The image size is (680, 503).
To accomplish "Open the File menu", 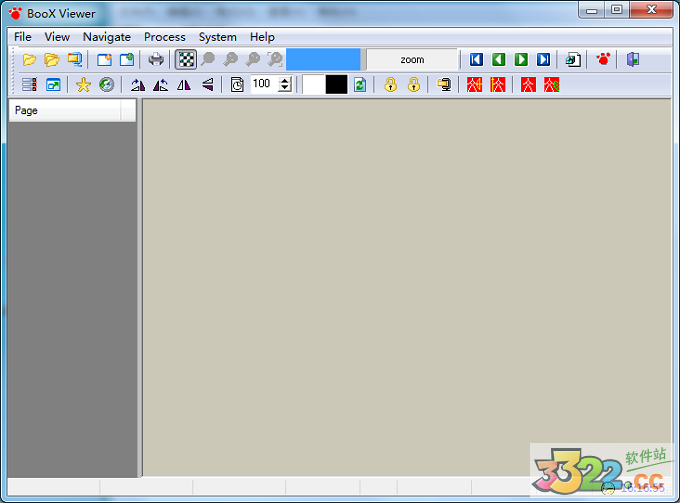I will 23,37.
